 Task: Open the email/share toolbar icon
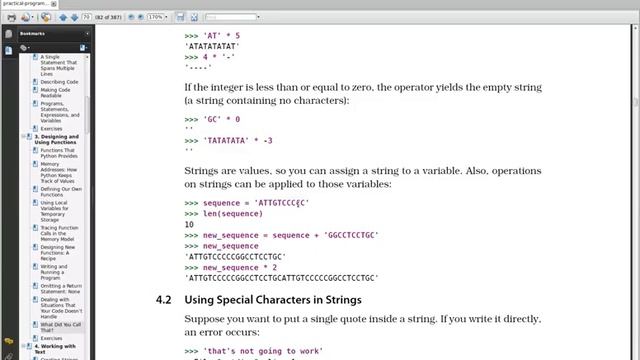pyautogui.click(x=25, y=17)
